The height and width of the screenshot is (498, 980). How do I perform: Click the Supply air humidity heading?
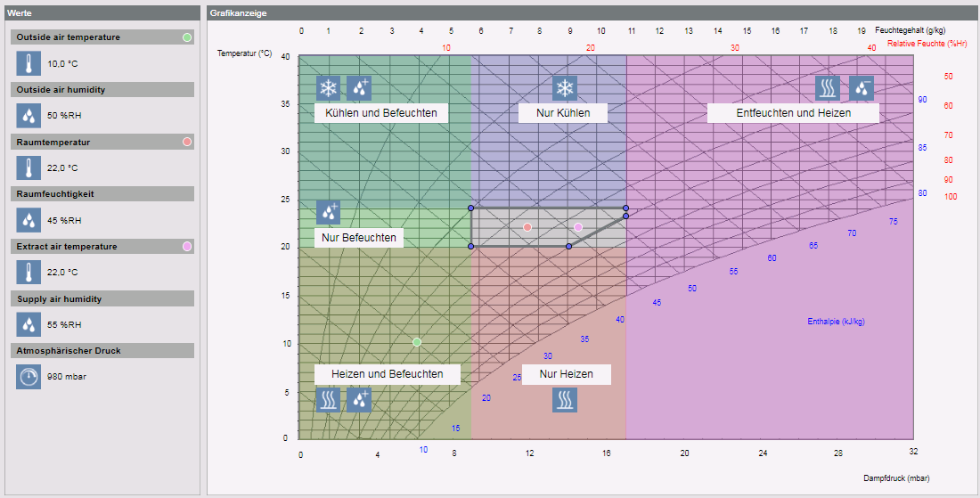pos(102,298)
